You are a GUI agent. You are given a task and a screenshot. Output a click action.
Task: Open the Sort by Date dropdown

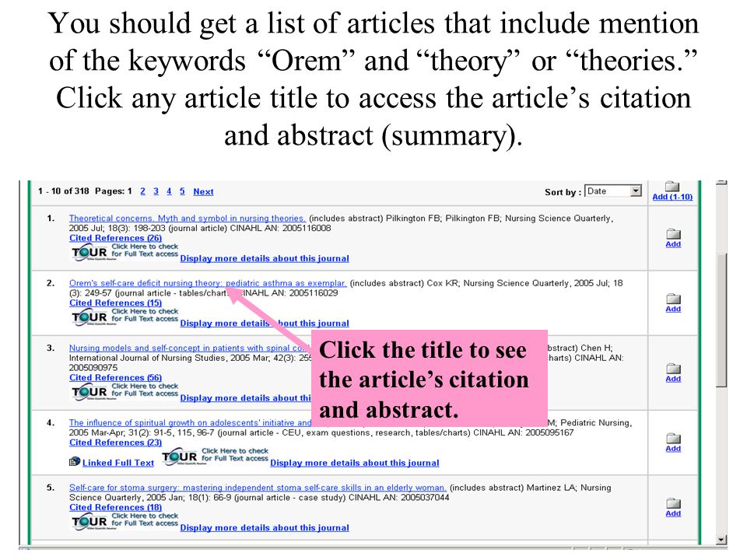[613, 191]
